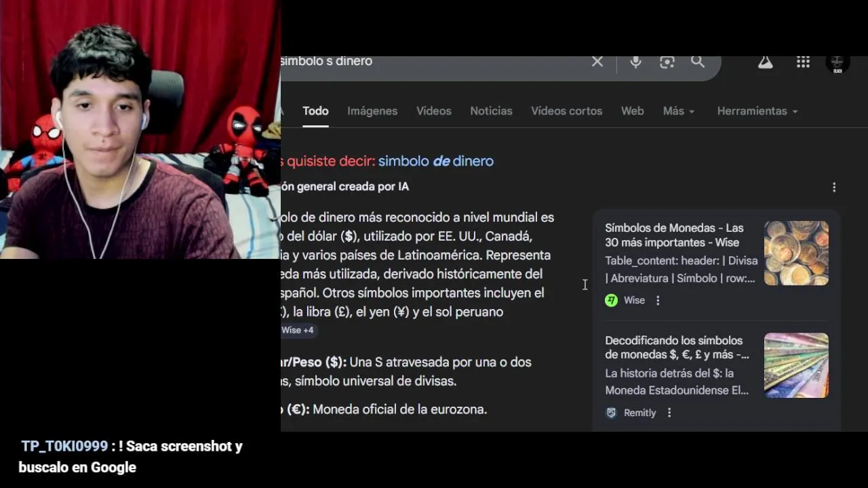Follow the 'simbolo de dinero' suggestion link
868x488 pixels.
point(436,161)
